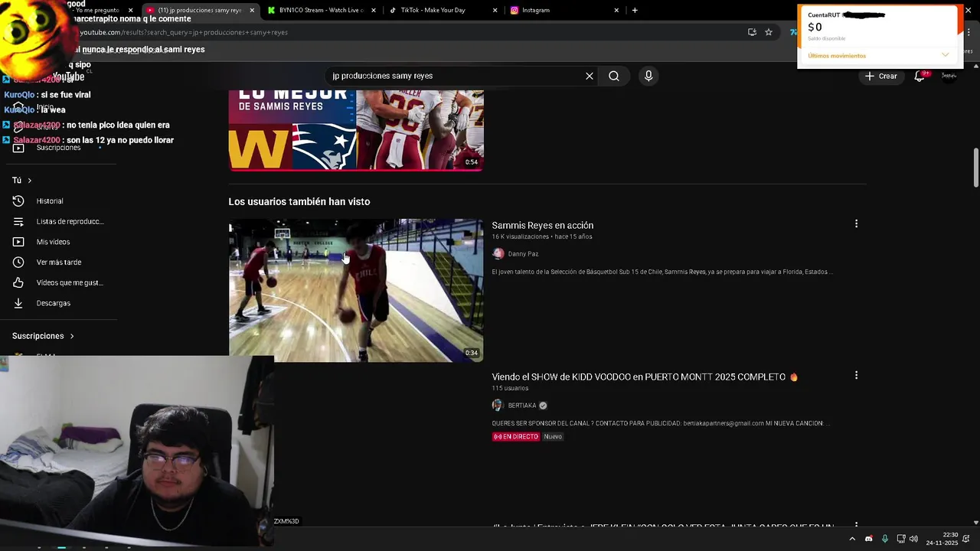Click the EN DIRECTO live badge
The height and width of the screenshot is (551, 980).
click(x=515, y=436)
